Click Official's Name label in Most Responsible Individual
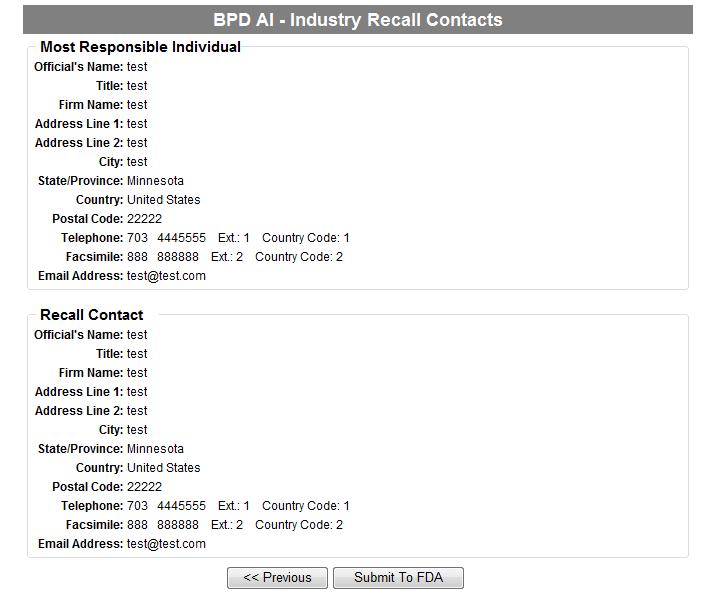Screen dimensions: 717x595 pyautogui.click(x=78, y=67)
